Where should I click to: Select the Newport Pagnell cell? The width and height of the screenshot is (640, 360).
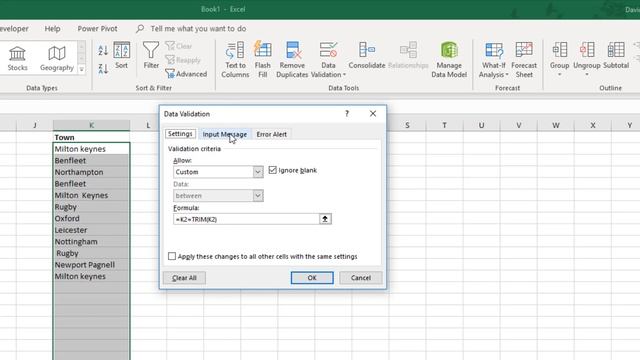coord(91,265)
